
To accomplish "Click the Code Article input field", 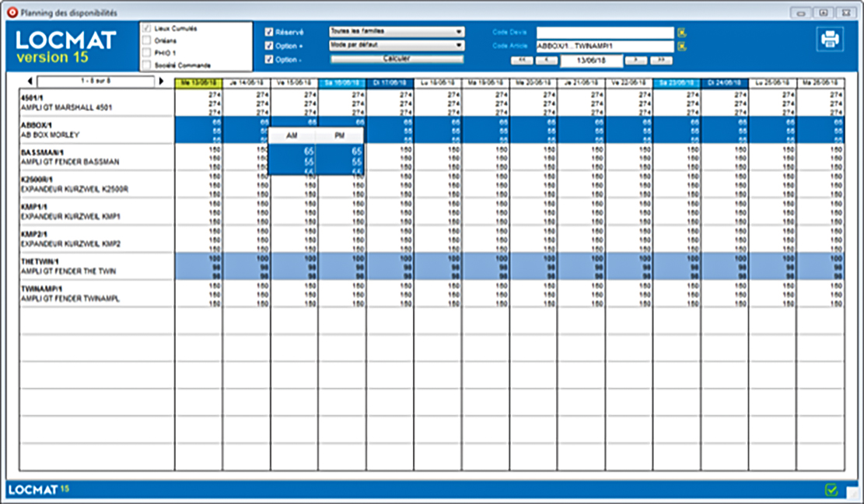I will point(606,46).
